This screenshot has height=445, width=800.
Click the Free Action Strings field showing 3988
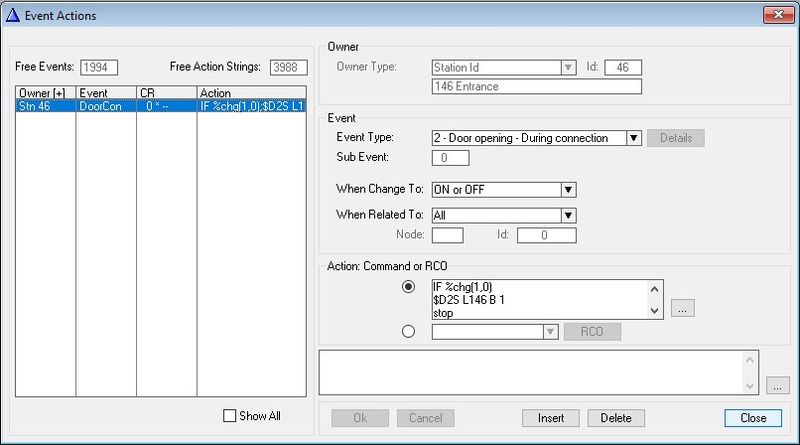[288, 67]
